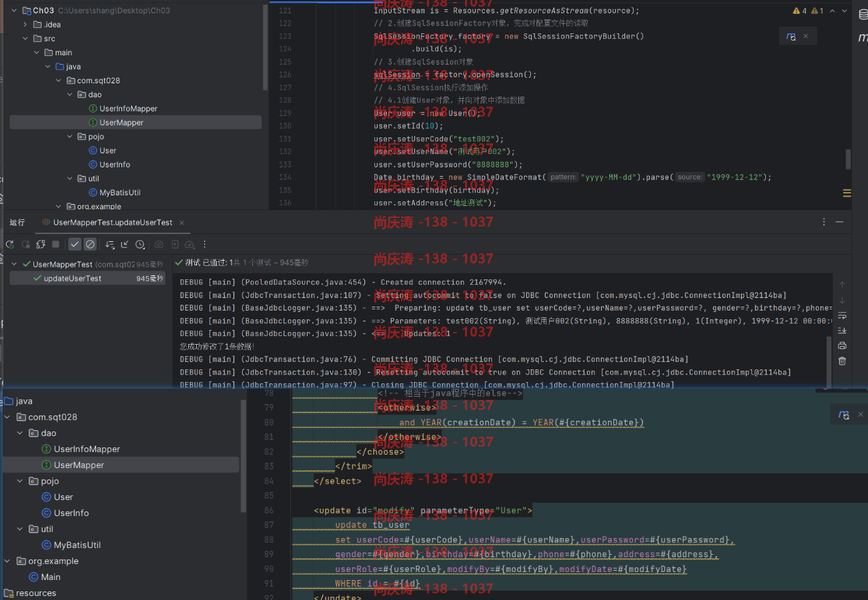
Task: Close the UserMapperTest.updateUserTest run tab
Action: (x=181, y=222)
